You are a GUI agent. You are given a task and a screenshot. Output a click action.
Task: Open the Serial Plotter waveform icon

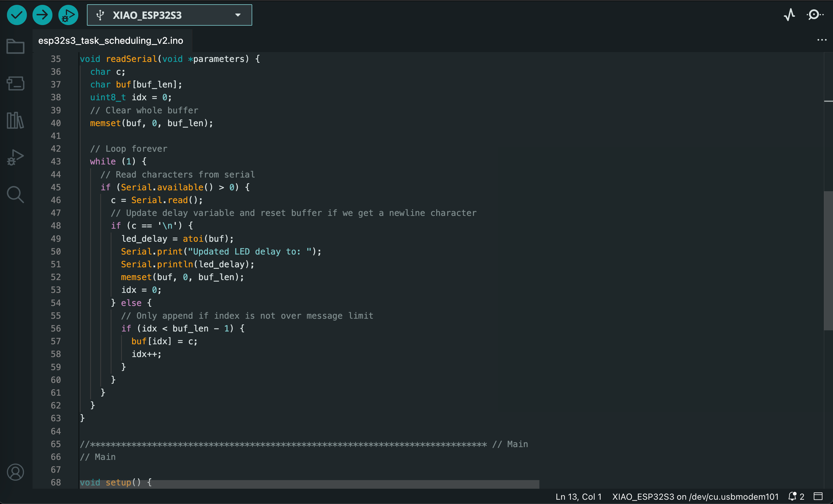[789, 15]
